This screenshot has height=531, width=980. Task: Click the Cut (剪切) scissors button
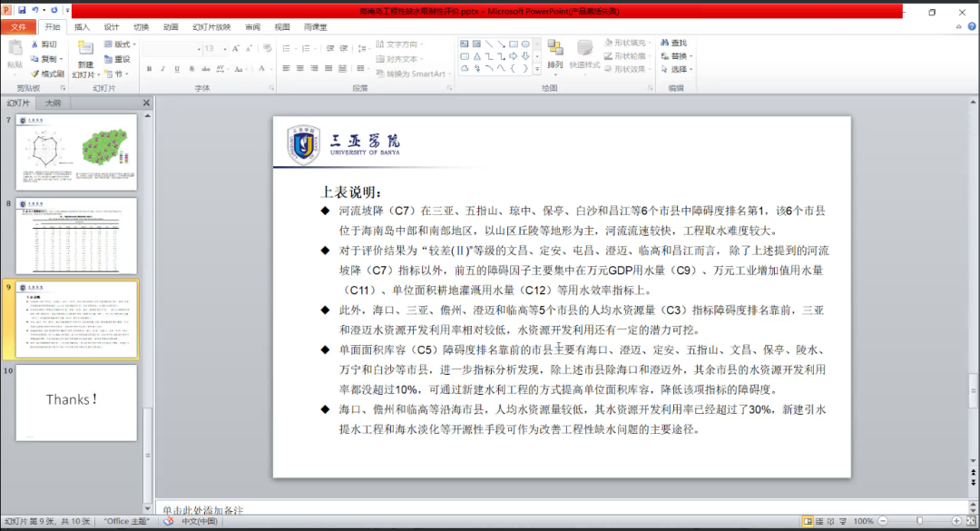[x=43, y=44]
